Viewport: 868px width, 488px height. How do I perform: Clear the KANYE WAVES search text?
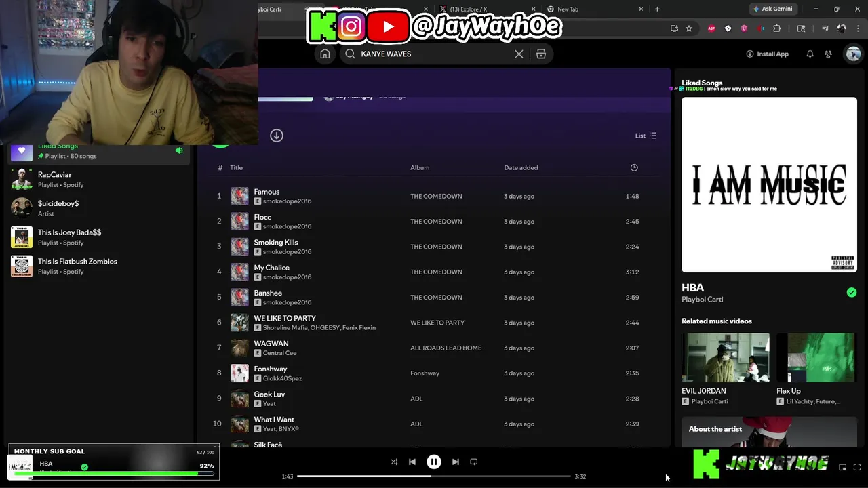coord(519,54)
